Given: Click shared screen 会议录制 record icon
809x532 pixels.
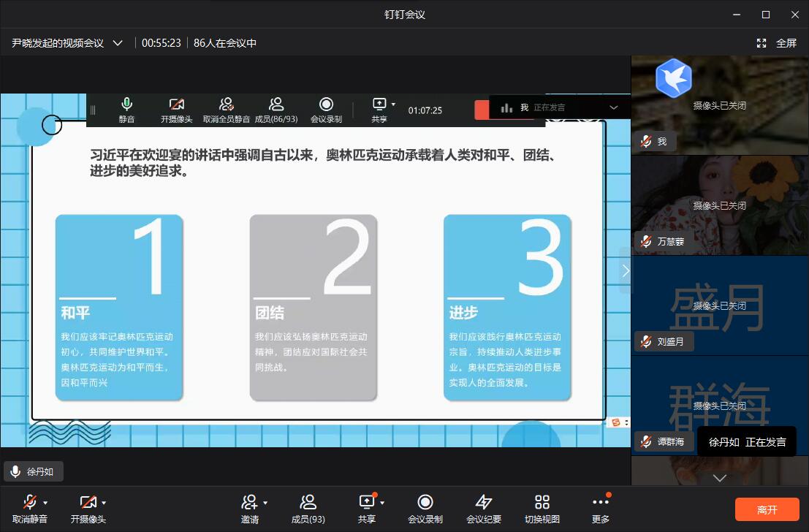Looking at the screenshot, I should pos(326,104).
